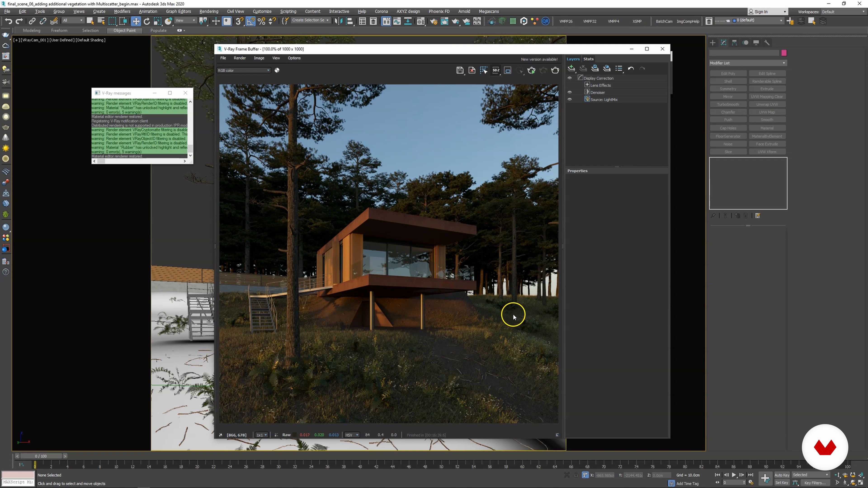Click the Auto Key button
The width and height of the screenshot is (868, 488).
click(781, 475)
